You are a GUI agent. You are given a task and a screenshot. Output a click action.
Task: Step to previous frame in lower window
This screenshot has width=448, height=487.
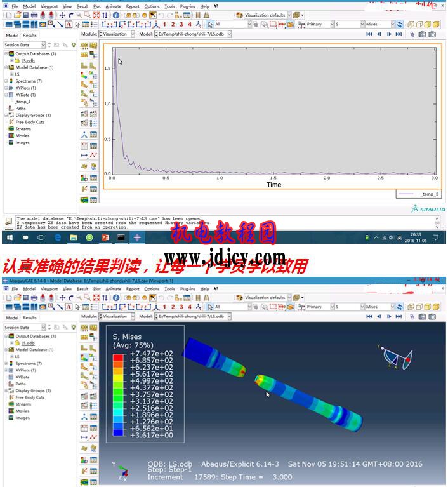pos(379,317)
